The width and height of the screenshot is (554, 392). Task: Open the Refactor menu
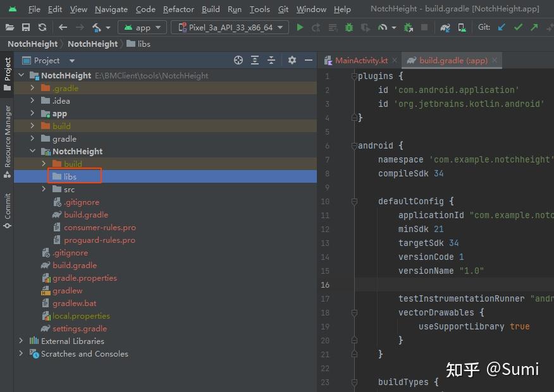point(178,9)
